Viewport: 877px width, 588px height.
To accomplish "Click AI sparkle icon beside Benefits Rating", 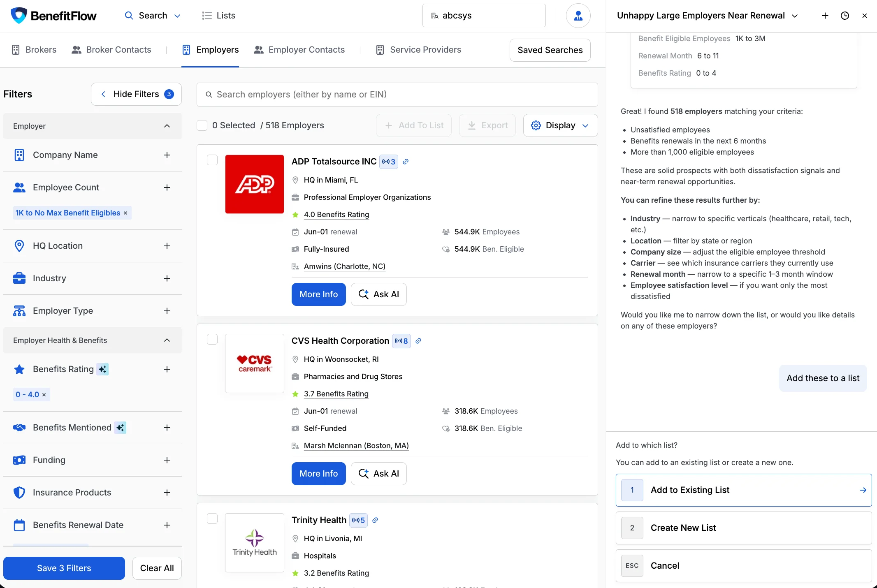I will coord(102,369).
